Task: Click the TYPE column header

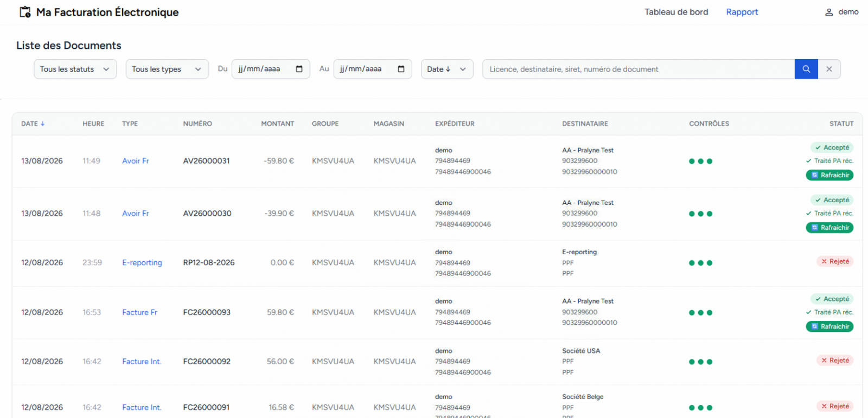Action: pyautogui.click(x=130, y=124)
